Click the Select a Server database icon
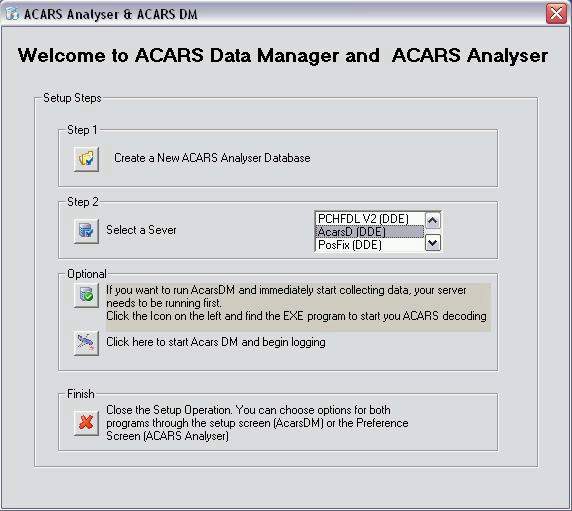This screenshot has height=511, width=572. tap(86, 231)
